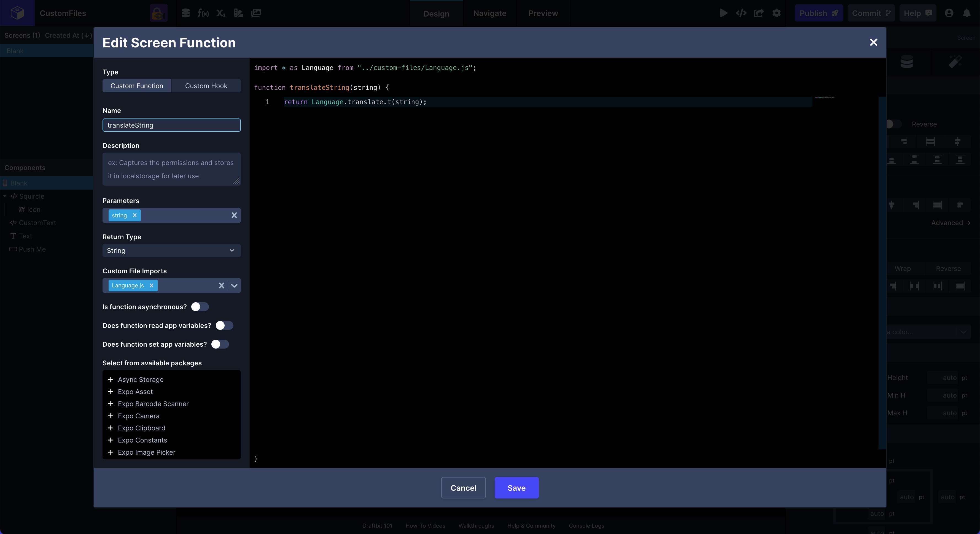Click the Publish button
The width and height of the screenshot is (980, 534).
pos(819,13)
